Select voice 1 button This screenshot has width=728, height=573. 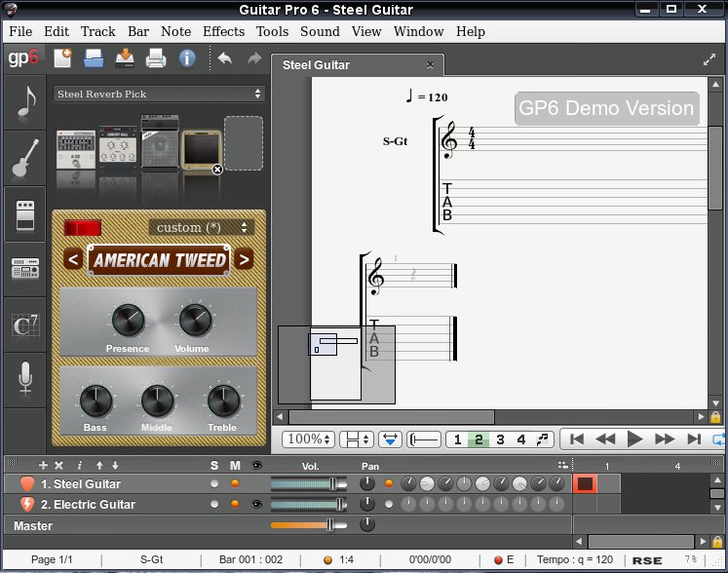coord(457,439)
